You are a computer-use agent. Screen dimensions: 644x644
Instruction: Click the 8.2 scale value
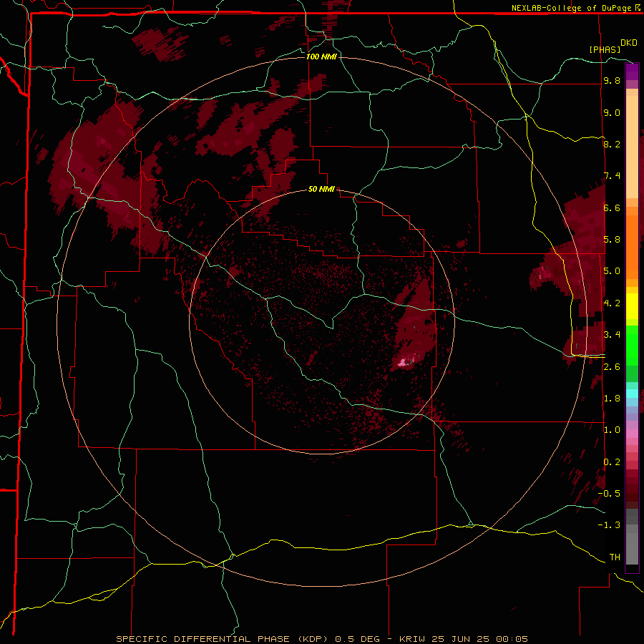(x=612, y=144)
